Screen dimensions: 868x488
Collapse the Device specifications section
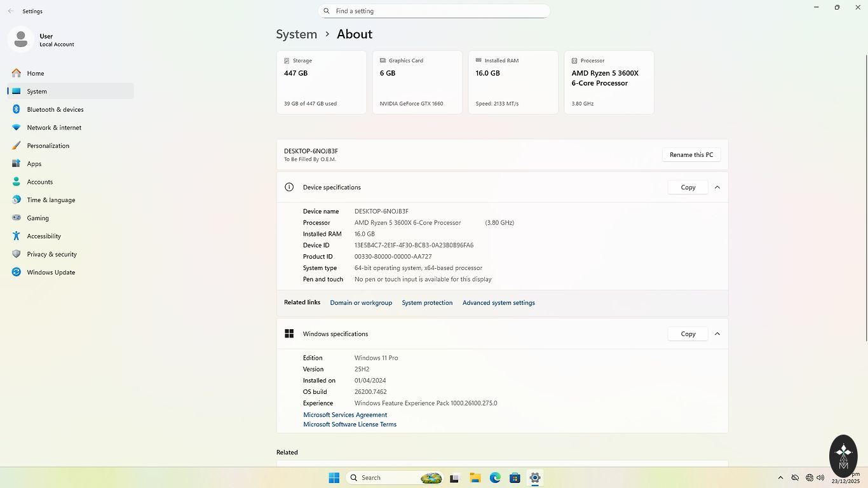[717, 187]
